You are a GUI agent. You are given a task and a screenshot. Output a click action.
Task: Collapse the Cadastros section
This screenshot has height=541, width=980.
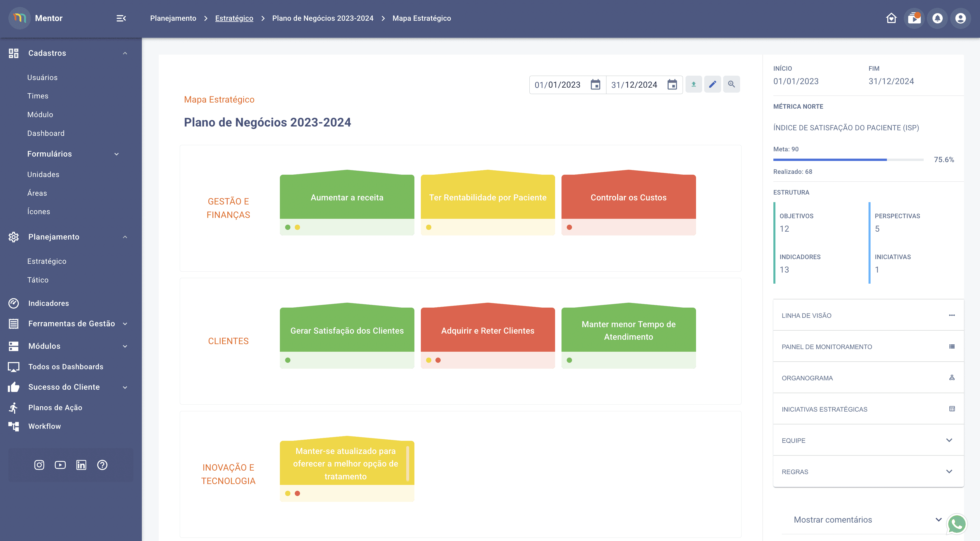click(125, 53)
